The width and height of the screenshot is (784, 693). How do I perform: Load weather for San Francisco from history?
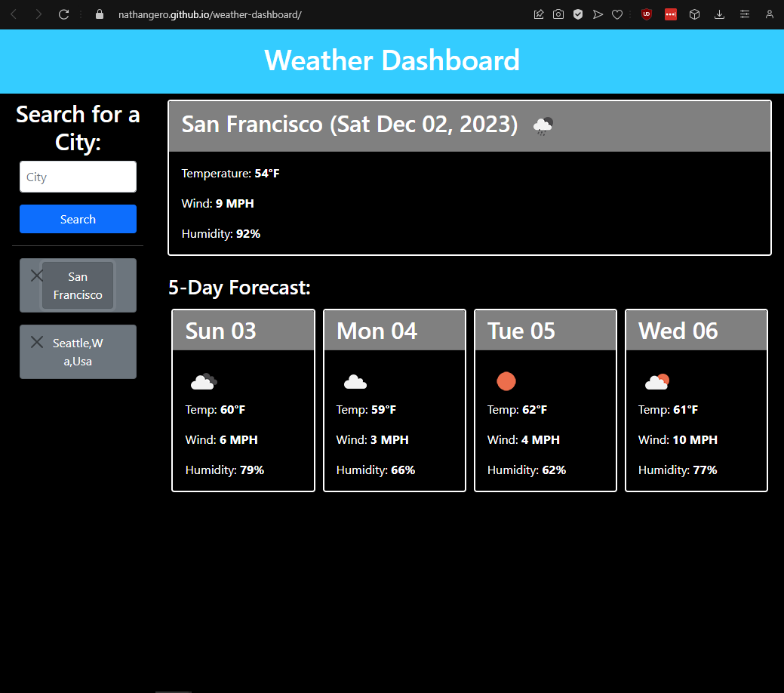pyautogui.click(x=78, y=286)
